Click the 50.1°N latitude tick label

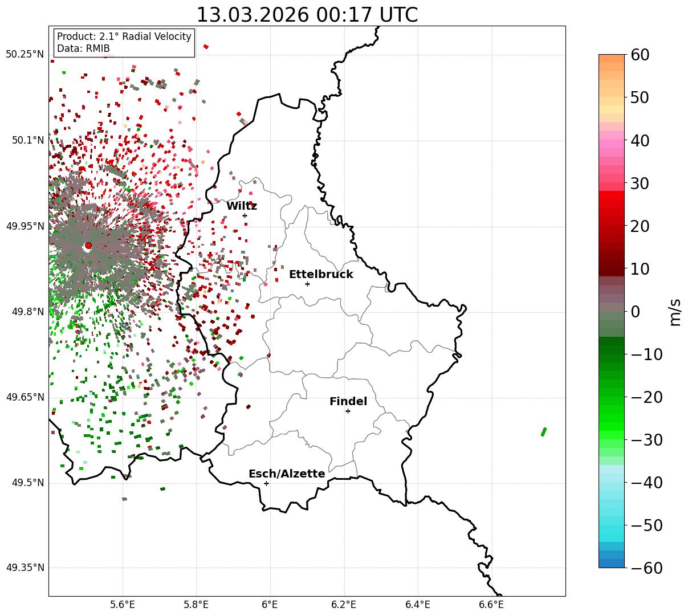pyautogui.click(x=28, y=140)
